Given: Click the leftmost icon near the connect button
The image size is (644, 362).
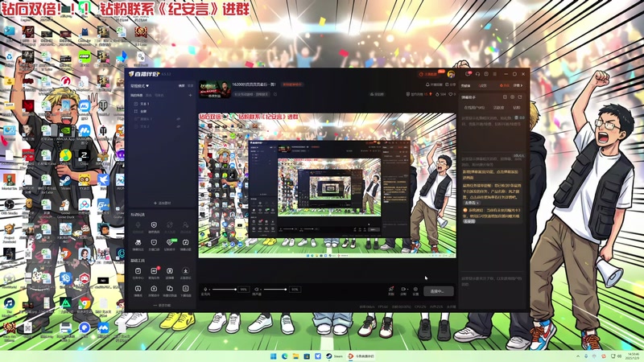Looking at the screenshot, I should click(391, 290).
